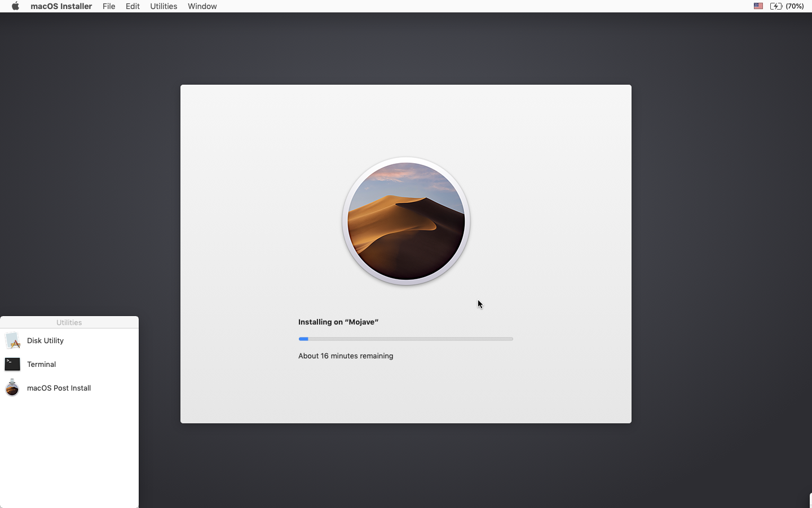Click the Disk Utility paintbrush icon
This screenshot has width=812, height=508.
pyautogui.click(x=12, y=340)
